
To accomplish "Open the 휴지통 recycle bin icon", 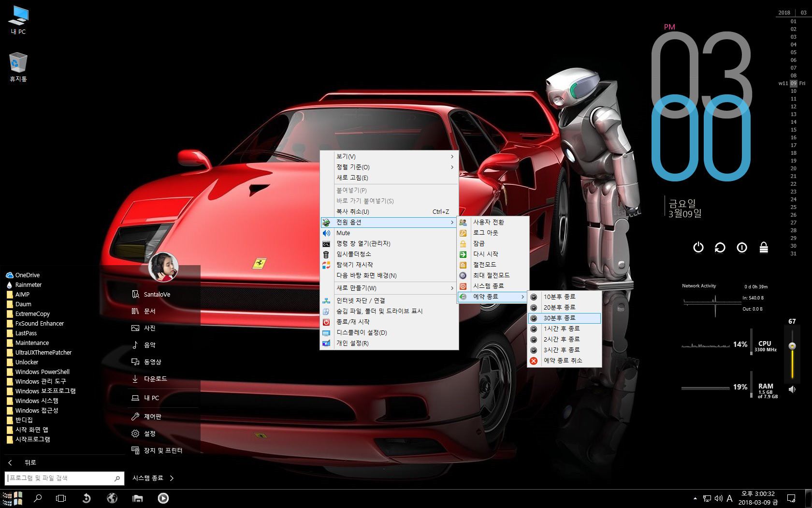I will pyautogui.click(x=18, y=67).
